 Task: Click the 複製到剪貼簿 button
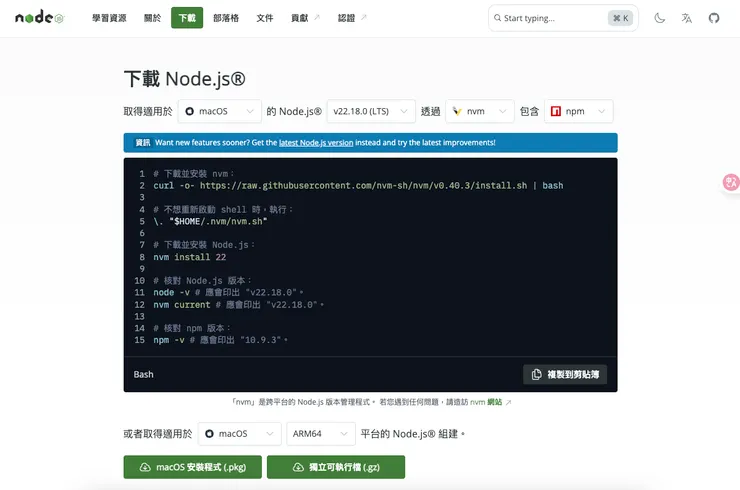coord(565,374)
